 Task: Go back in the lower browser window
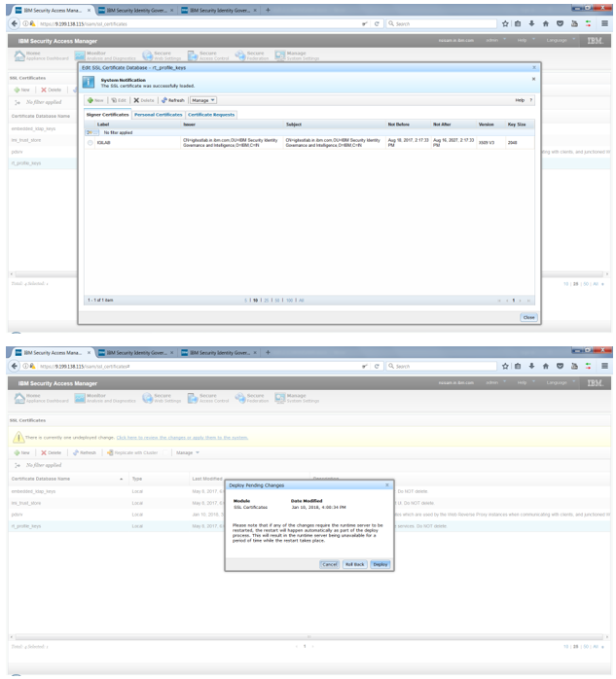[15, 366]
